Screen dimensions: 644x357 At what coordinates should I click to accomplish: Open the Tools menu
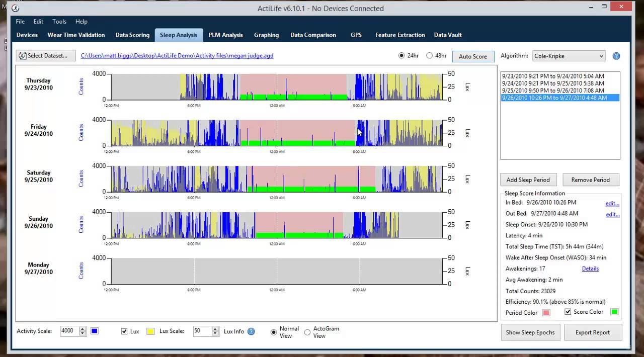pos(59,22)
